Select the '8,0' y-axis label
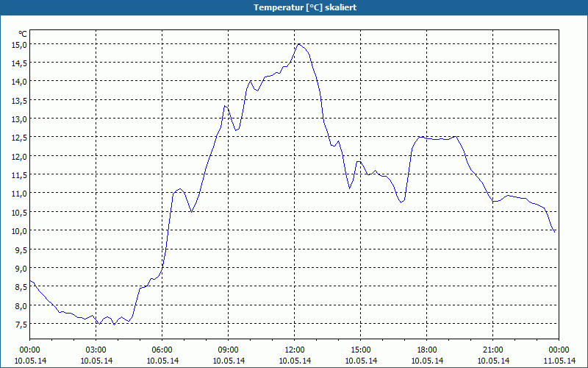The width and height of the screenshot is (588, 368). 21,305
